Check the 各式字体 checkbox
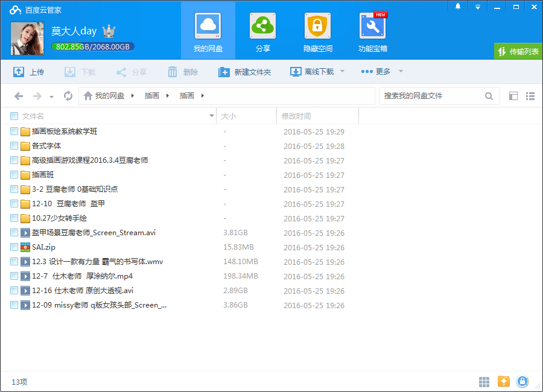This screenshot has height=392, width=543. pyautogui.click(x=14, y=146)
